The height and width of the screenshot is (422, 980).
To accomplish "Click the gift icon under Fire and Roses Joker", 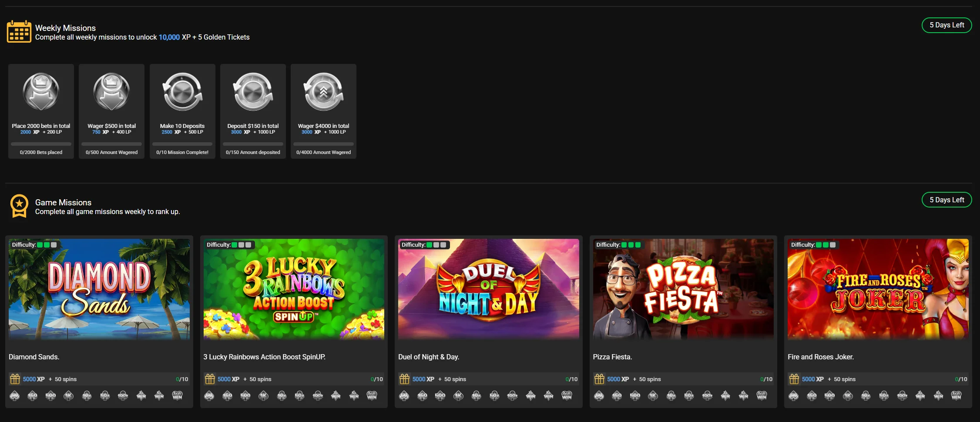I will coord(794,379).
